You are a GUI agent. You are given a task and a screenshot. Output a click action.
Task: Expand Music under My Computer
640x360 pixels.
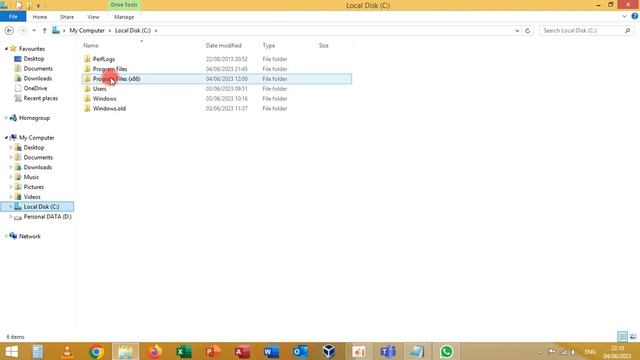[x=11, y=177]
